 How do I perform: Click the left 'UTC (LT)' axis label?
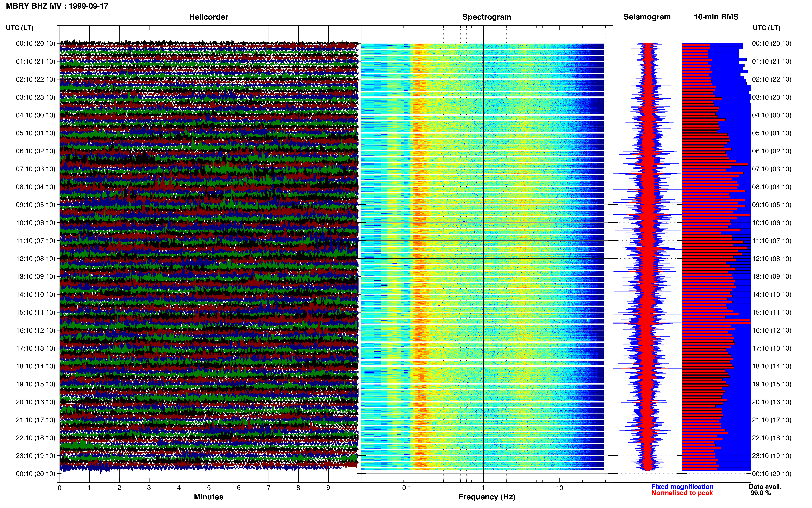tap(19, 28)
